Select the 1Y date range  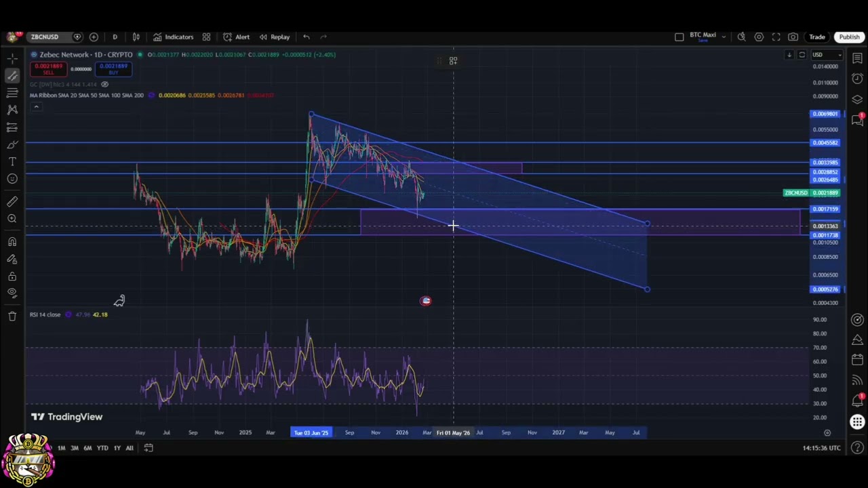click(117, 448)
